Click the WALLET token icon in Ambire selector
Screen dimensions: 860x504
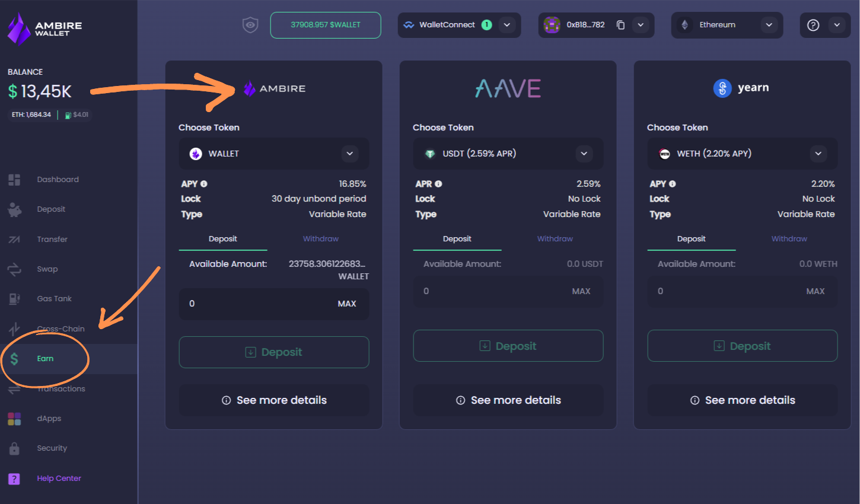coord(196,154)
